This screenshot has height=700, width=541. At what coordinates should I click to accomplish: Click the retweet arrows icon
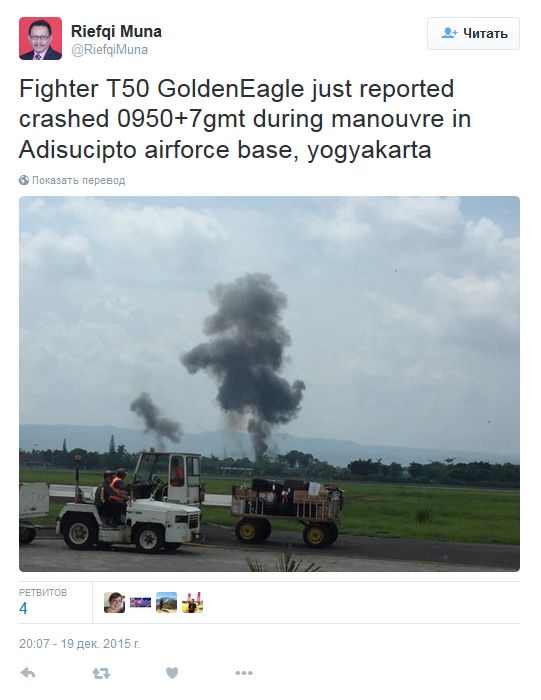tap(101, 673)
